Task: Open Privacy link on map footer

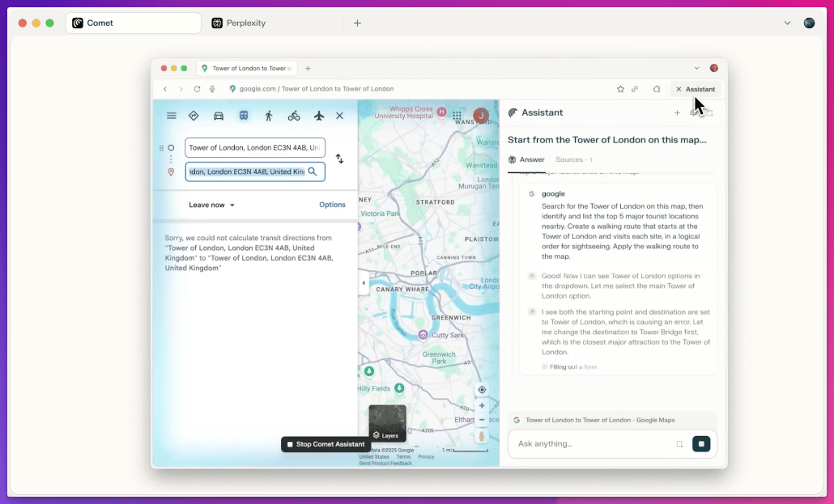Action: click(426, 457)
